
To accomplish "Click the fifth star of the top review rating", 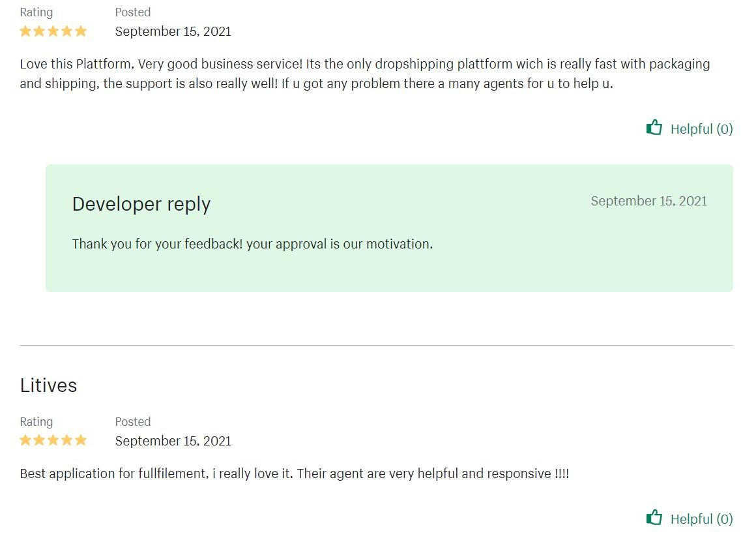I will pos(81,31).
